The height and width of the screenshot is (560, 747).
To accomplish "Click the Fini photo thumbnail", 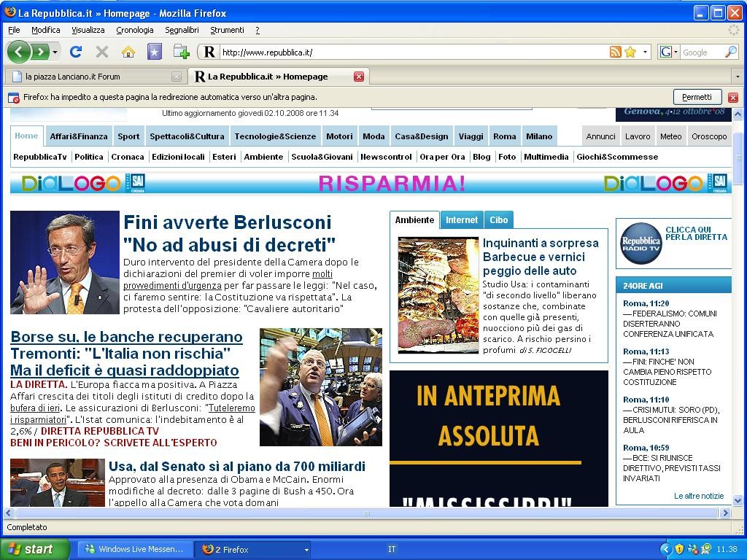I will [65, 262].
